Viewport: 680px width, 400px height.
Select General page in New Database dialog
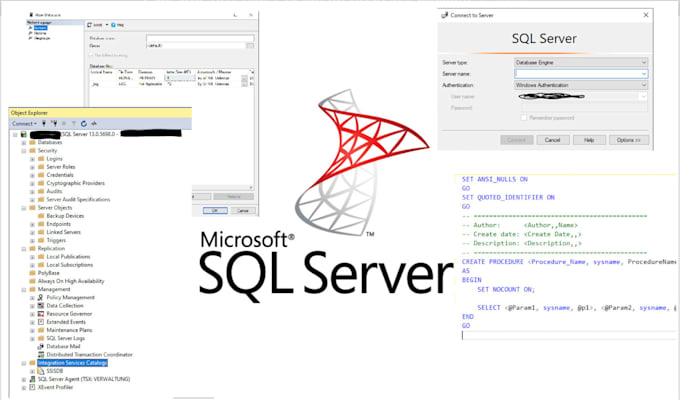click(x=40, y=28)
